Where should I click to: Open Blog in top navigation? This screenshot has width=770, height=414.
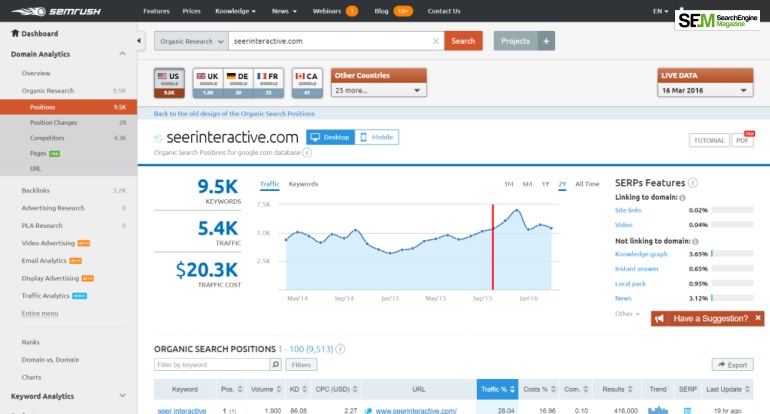pyautogui.click(x=381, y=11)
